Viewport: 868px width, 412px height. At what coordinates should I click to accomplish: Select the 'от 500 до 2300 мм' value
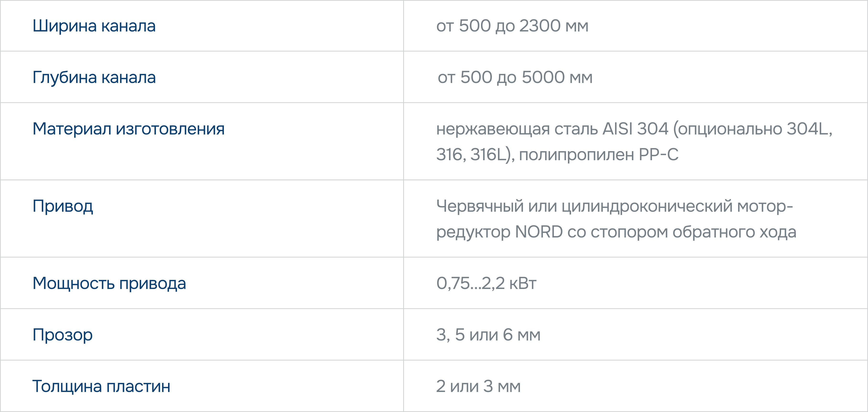point(512,26)
